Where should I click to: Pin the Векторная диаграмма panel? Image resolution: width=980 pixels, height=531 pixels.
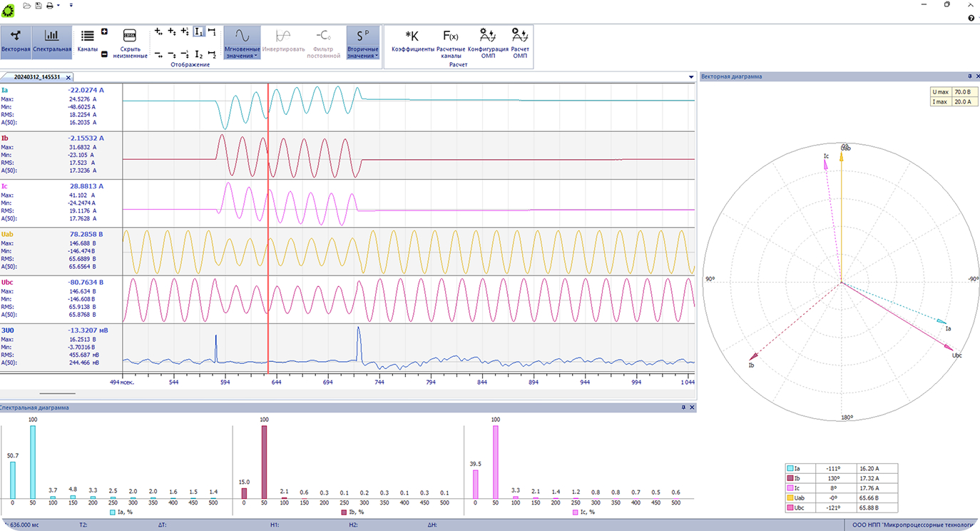tap(969, 76)
